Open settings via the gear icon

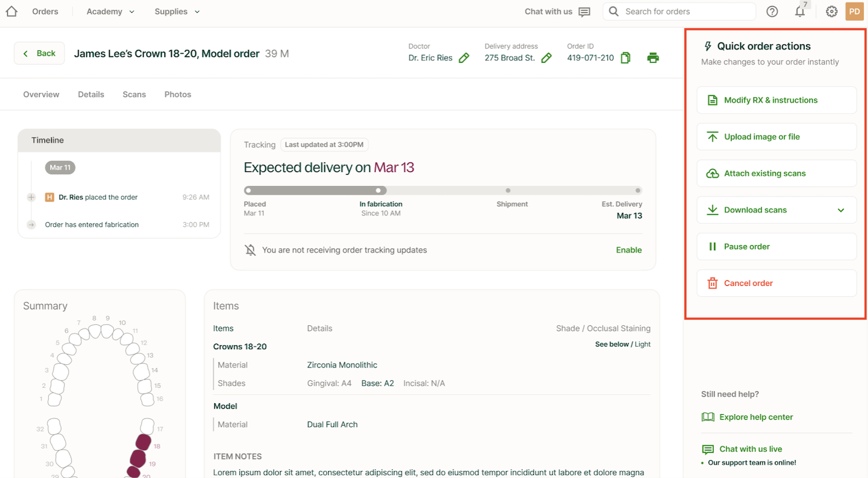[831, 12]
